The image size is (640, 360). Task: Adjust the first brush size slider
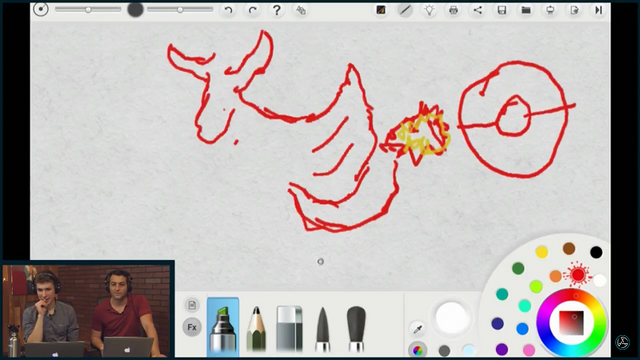pyautogui.click(x=88, y=9)
